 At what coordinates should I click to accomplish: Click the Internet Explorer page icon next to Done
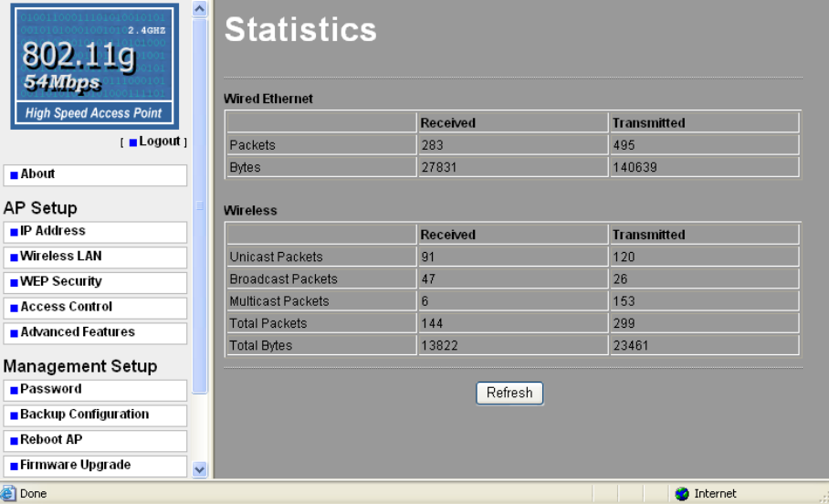click(8, 493)
